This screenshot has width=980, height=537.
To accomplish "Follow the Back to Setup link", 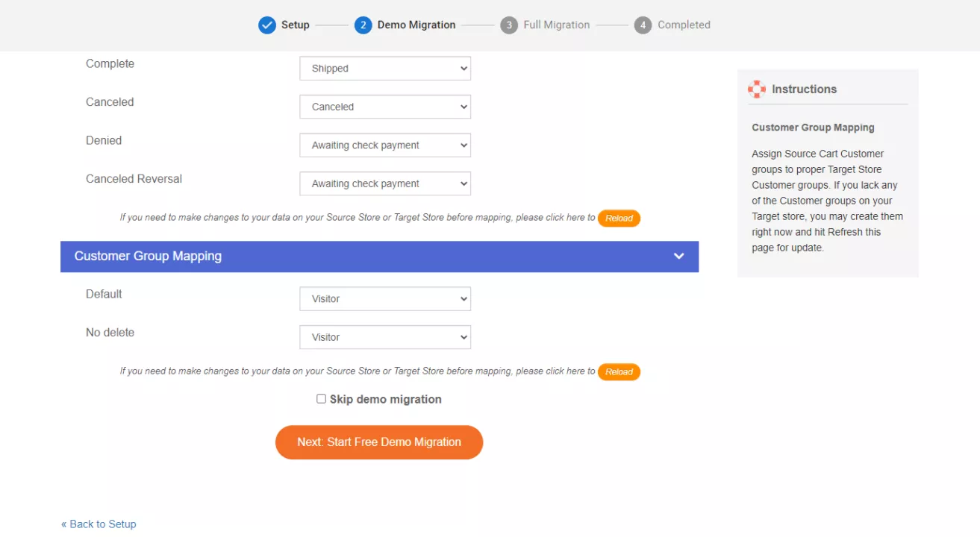I will pyautogui.click(x=98, y=524).
